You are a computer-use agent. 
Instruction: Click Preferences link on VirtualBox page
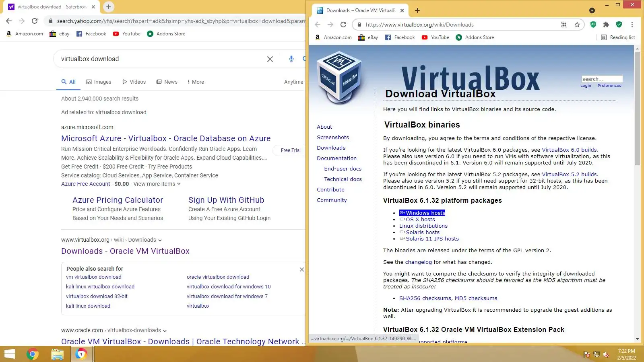point(609,86)
